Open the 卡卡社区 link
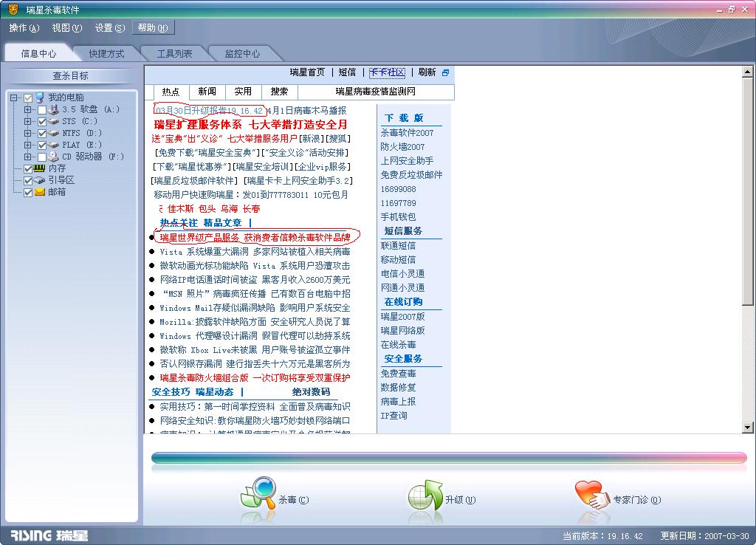 click(387, 72)
